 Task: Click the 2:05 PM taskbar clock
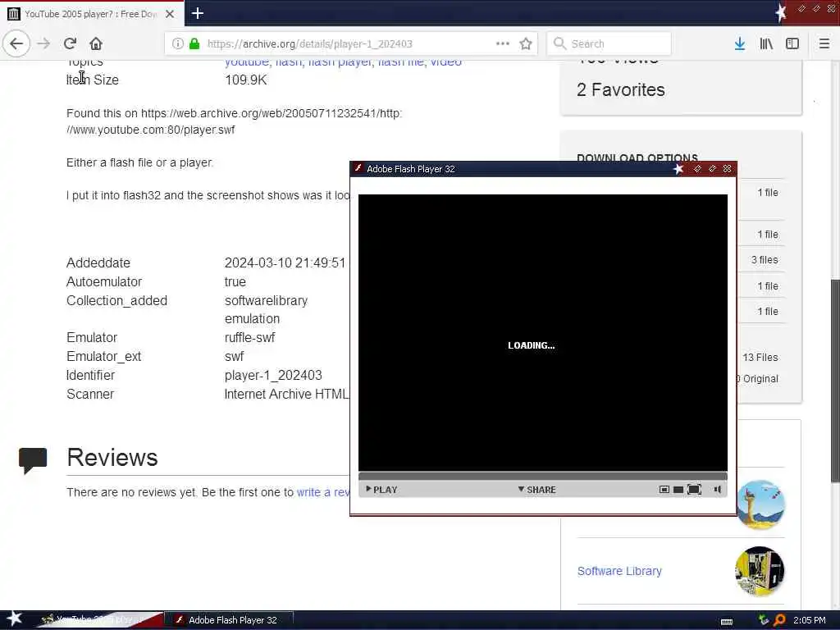click(x=809, y=620)
